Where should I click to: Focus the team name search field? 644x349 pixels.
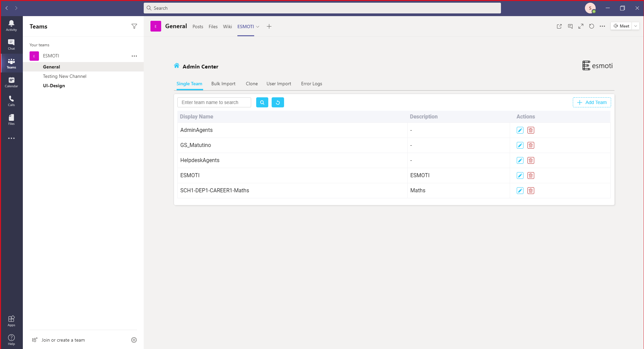[x=214, y=102]
